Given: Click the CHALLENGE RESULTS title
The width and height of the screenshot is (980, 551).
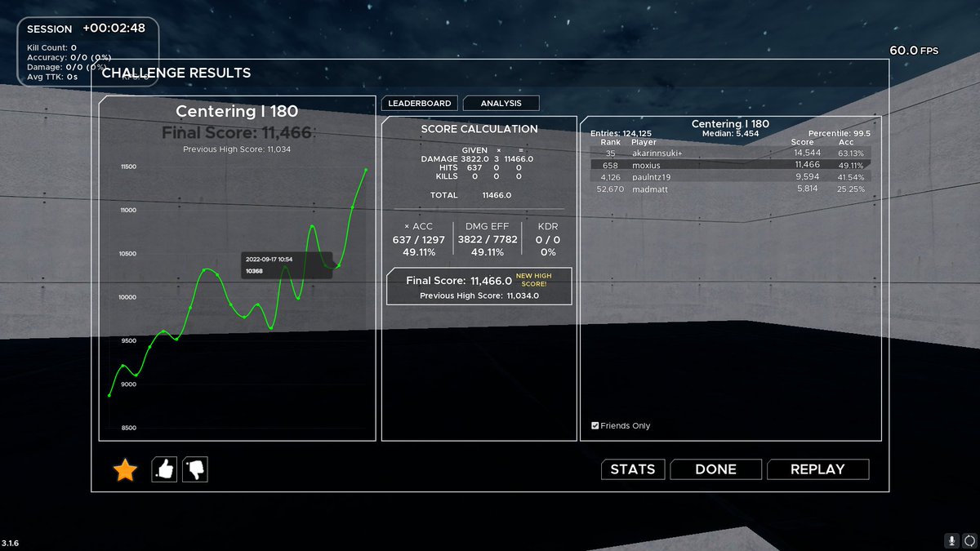Looking at the screenshot, I should (x=176, y=73).
